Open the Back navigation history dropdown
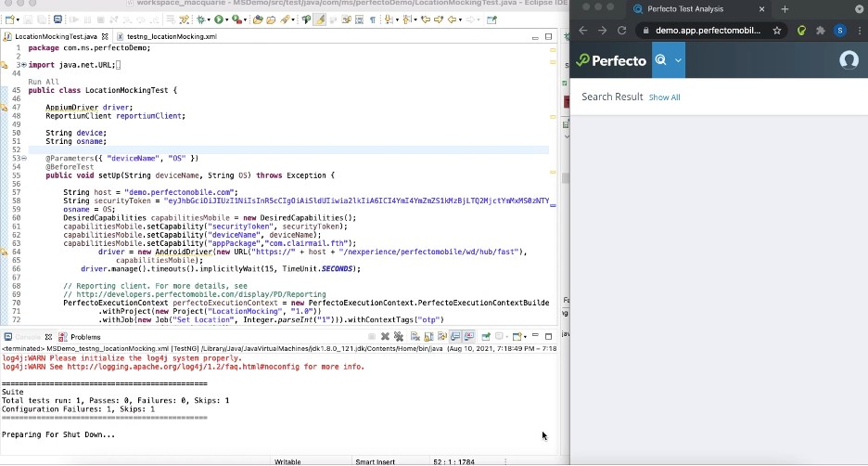This screenshot has height=466, width=868. pyautogui.click(x=461, y=19)
